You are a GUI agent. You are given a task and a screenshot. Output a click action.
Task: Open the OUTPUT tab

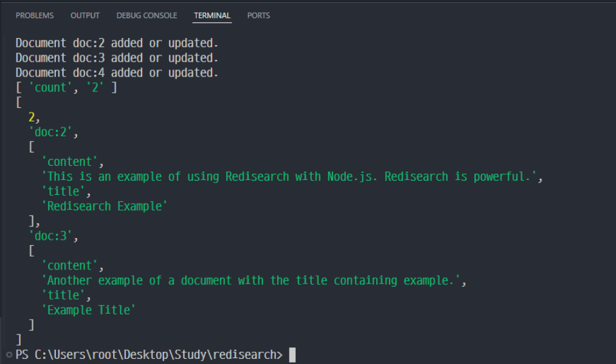click(x=85, y=15)
